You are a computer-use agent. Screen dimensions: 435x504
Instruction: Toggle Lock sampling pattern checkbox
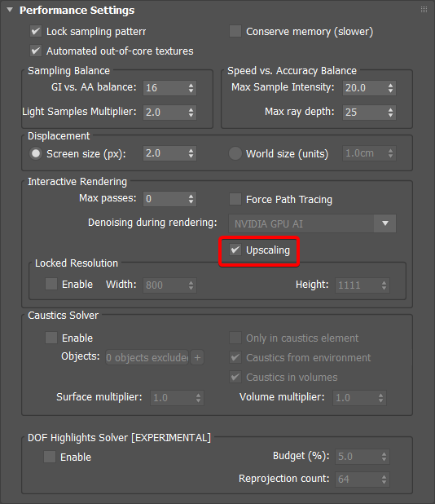[x=36, y=32]
